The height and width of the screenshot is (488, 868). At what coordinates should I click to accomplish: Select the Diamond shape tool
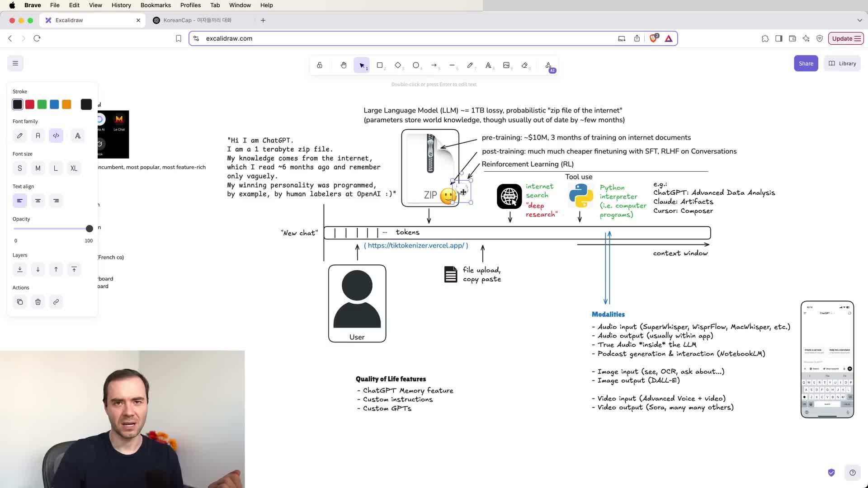[398, 65]
